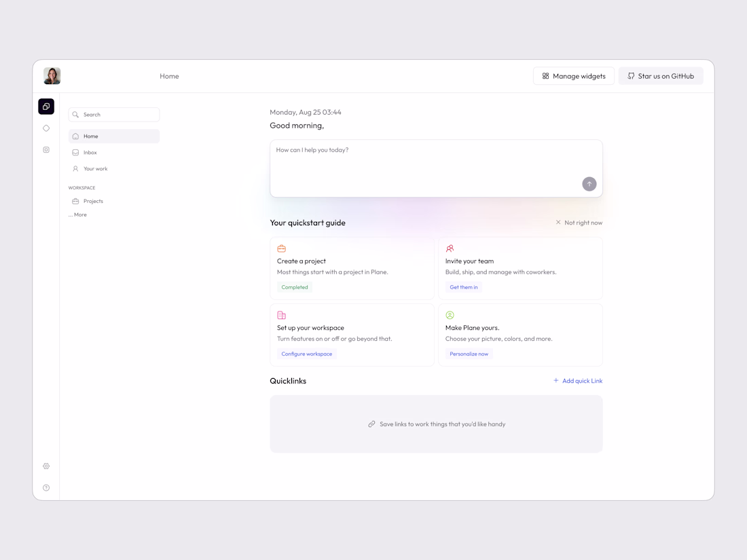Image resolution: width=747 pixels, height=560 pixels.
Task: Click 'Your quickstart guide' heading
Action: coord(307,223)
